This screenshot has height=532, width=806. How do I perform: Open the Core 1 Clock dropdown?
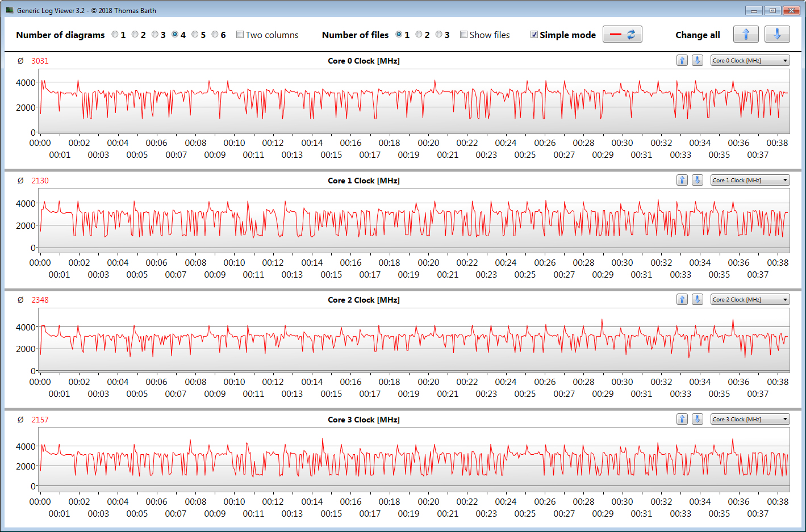[750, 180]
